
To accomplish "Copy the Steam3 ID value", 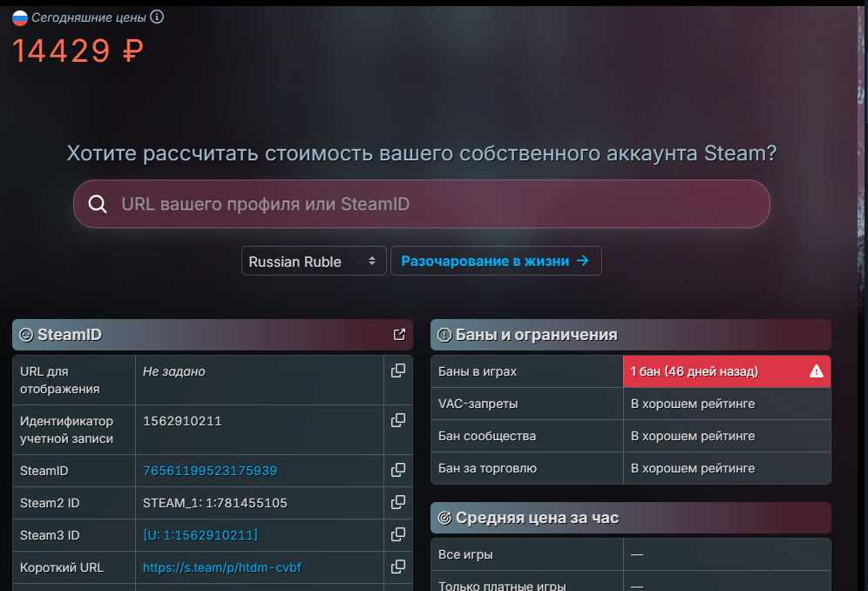I will [398, 534].
